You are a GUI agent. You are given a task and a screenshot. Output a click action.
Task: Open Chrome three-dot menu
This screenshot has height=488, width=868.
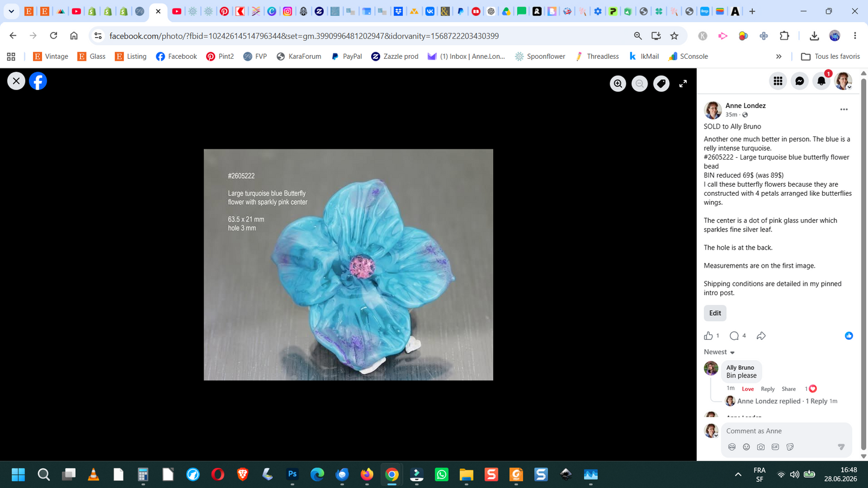click(855, 36)
